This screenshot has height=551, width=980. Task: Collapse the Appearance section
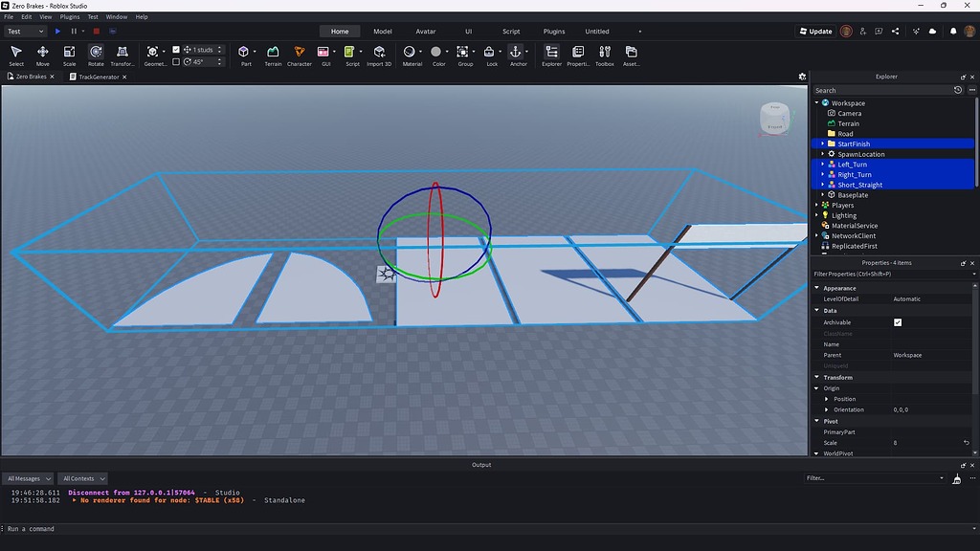click(817, 288)
